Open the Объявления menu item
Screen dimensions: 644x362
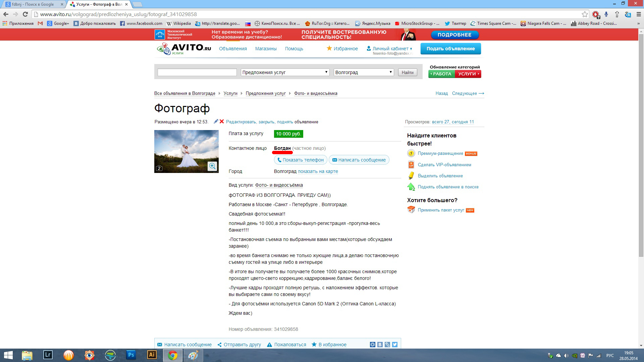pyautogui.click(x=233, y=49)
